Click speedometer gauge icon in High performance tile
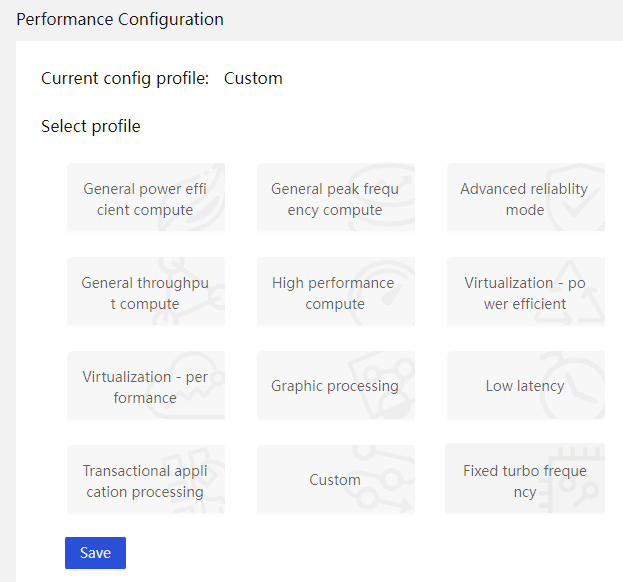 tap(382, 293)
